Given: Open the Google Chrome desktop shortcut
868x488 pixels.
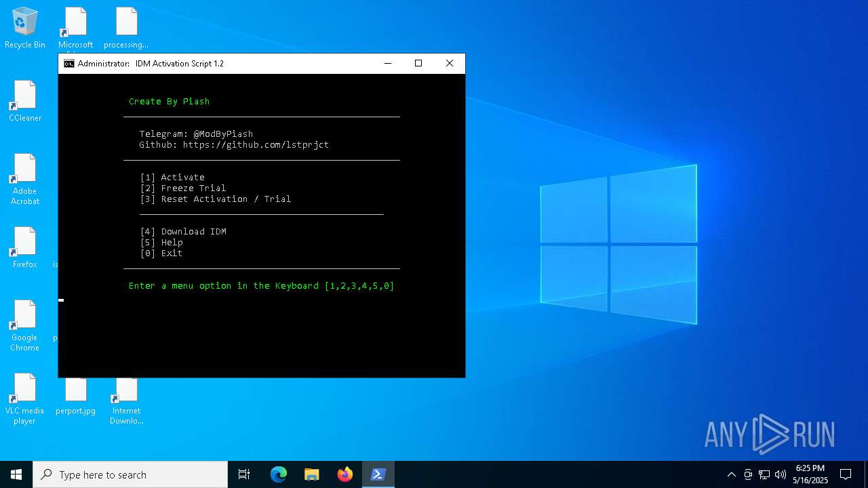Looking at the screenshot, I should [25, 326].
